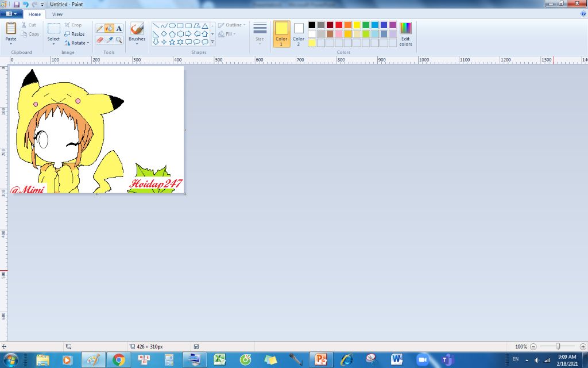This screenshot has height=368, width=588.
Task: Pick the Rectangle shape
Action: coord(180,26)
